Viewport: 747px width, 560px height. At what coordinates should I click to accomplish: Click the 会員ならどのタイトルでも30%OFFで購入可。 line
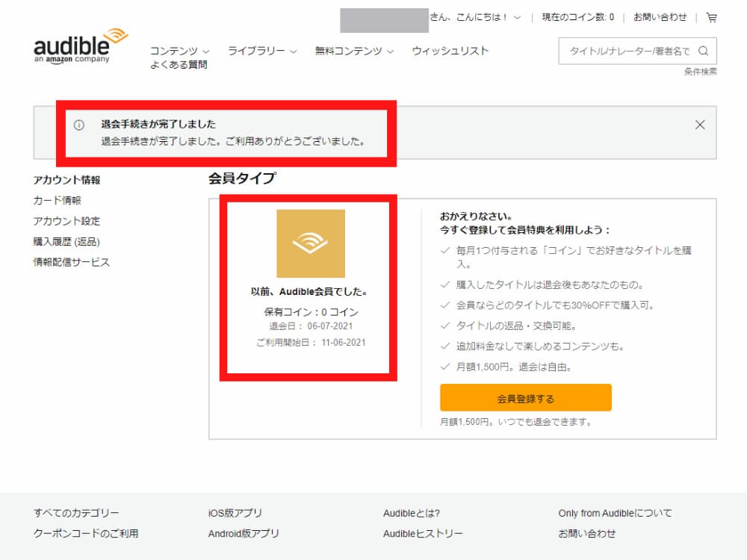point(556,305)
